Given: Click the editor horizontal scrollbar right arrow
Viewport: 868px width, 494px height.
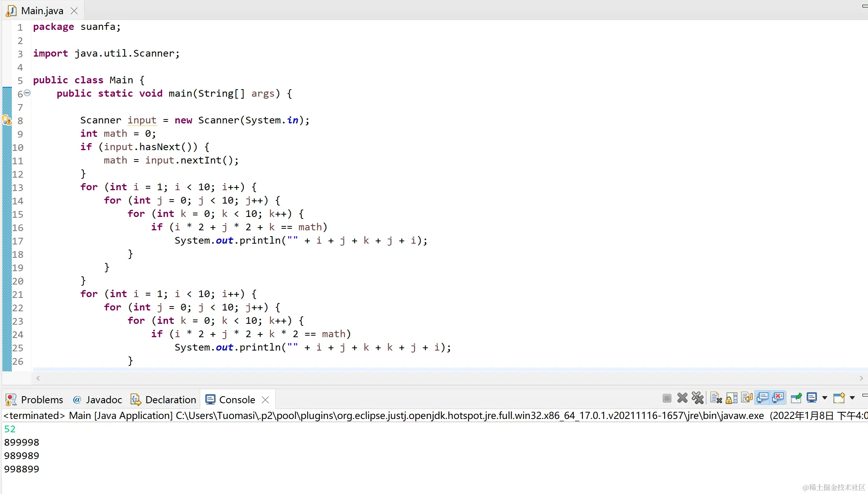Looking at the screenshot, I should [861, 378].
